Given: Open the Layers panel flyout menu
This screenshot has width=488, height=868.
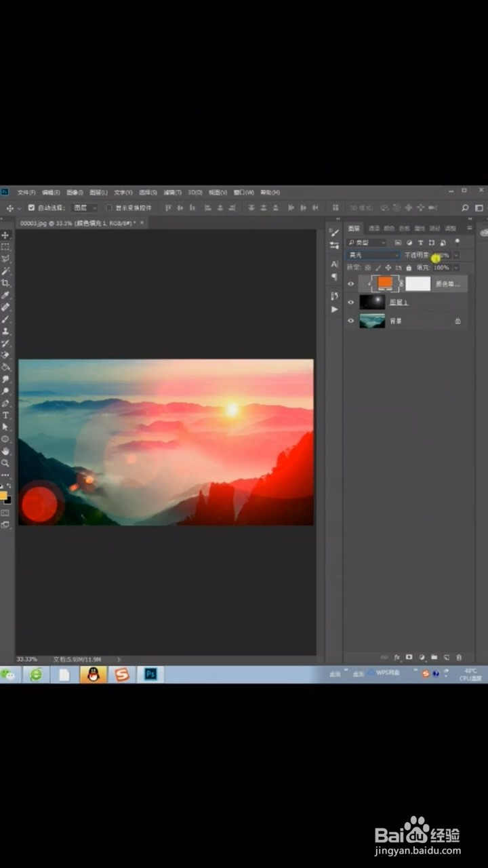Looking at the screenshot, I should pyautogui.click(x=470, y=228).
